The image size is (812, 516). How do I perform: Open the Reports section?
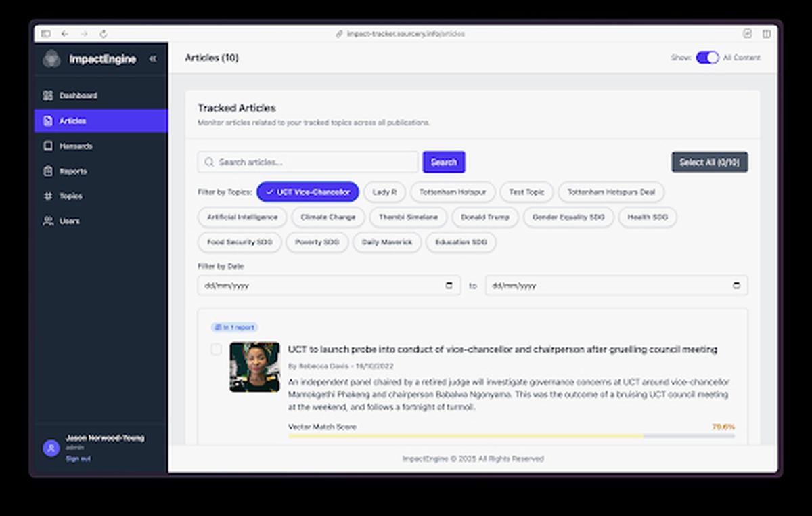coord(101,171)
